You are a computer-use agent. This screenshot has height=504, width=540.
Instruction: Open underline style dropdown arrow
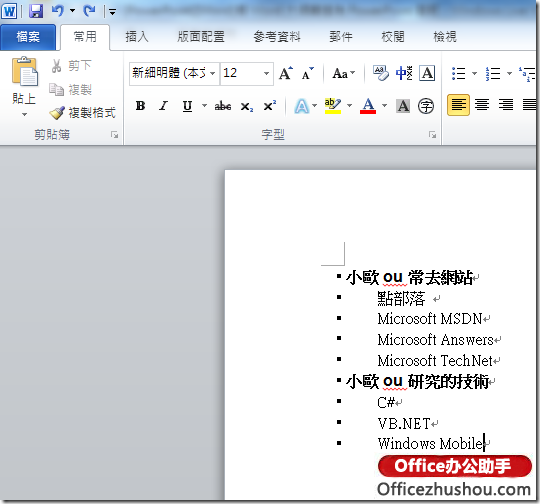(x=204, y=105)
